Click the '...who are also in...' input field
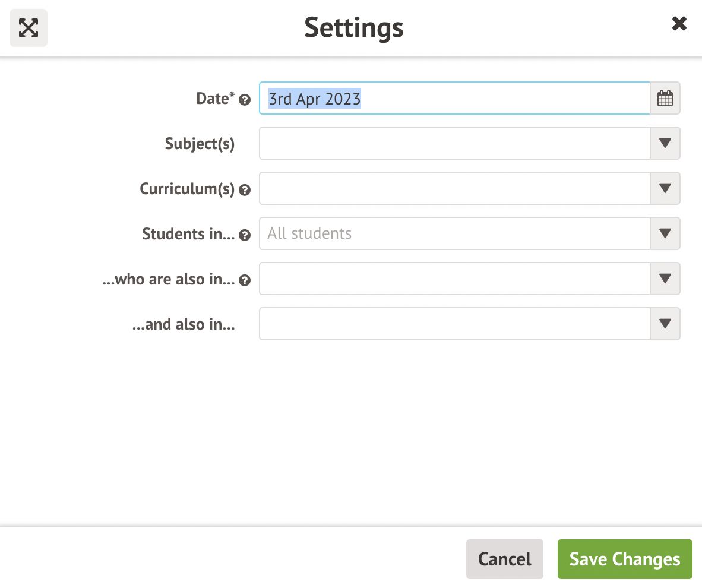This screenshot has width=702, height=588. pyautogui.click(x=454, y=279)
